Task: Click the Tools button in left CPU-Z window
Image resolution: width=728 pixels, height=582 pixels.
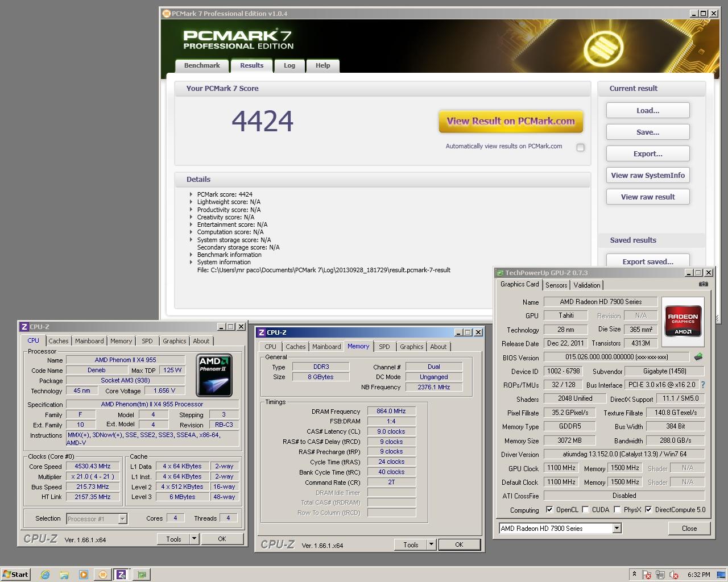Action: (x=174, y=539)
